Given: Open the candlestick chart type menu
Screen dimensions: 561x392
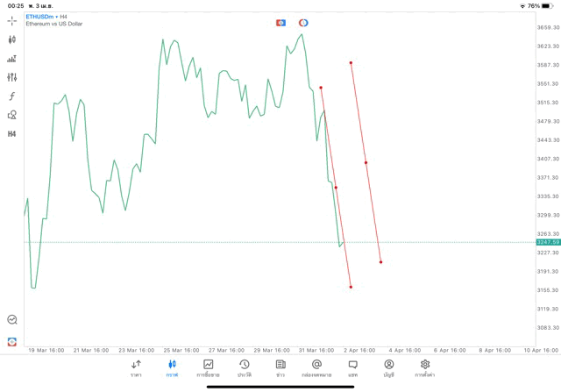Looking at the screenshot, I should (11, 39).
